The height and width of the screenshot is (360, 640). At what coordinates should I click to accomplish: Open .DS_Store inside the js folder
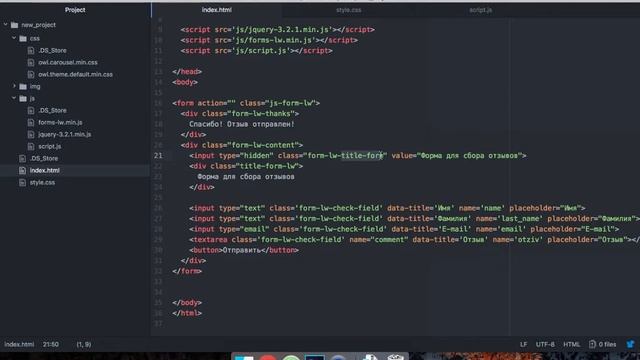pyautogui.click(x=52, y=111)
